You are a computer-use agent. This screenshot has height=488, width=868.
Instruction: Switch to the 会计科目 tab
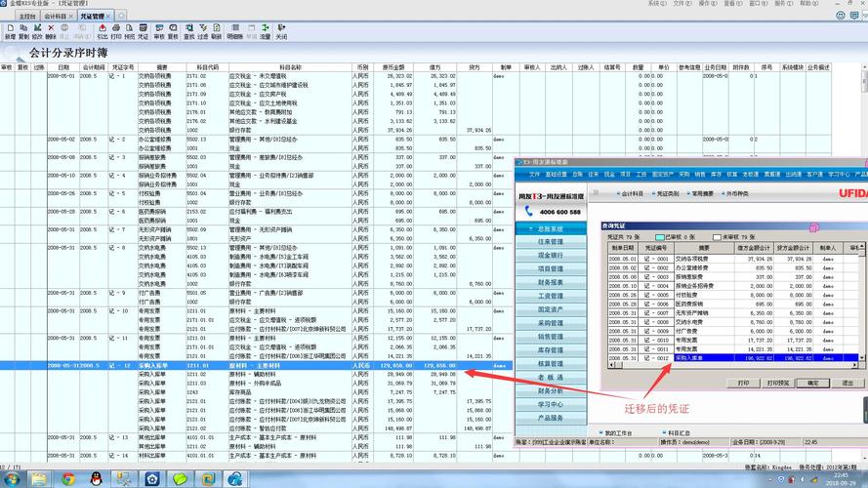pyautogui.click(x=55, y=17)
